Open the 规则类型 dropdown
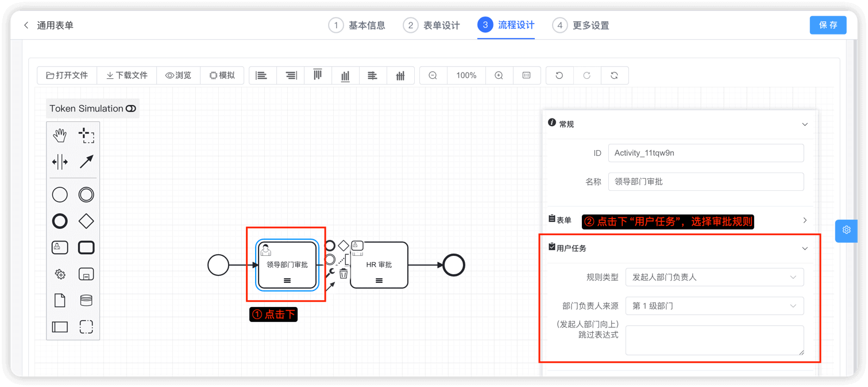 (x=714, y=277)
